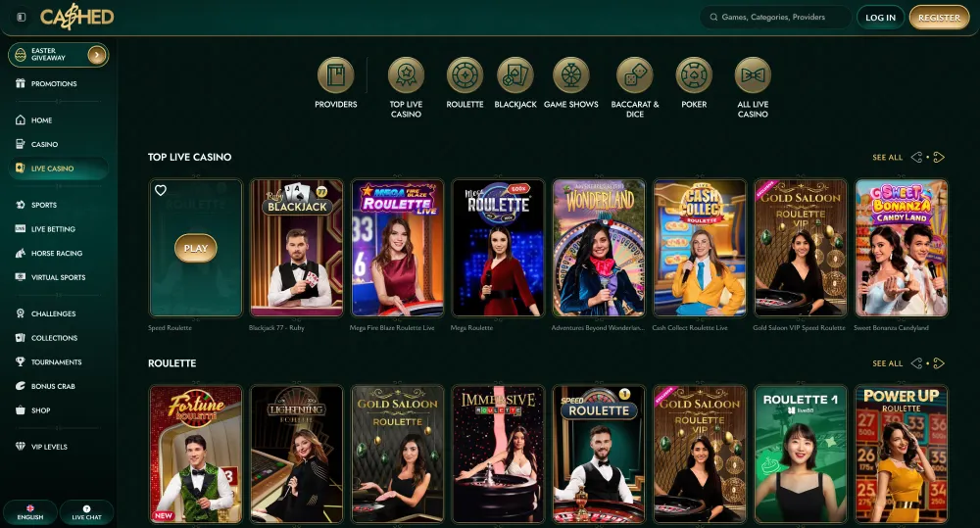
Task: Open the Sweet Bonanza Candyland game thumbnail
Action: click(x=901, y=248)
